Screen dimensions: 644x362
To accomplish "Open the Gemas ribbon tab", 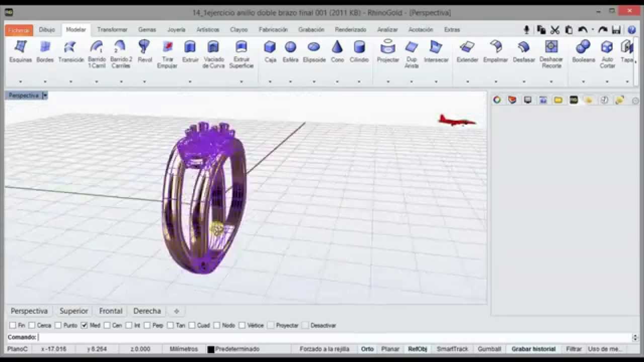I will point(147,30).
